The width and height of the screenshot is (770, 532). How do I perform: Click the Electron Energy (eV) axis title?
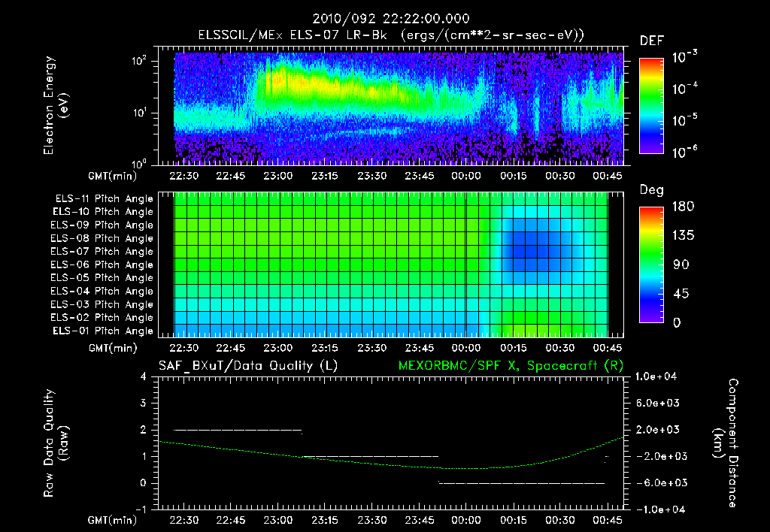pyautogui.click(x=56, y=105)
